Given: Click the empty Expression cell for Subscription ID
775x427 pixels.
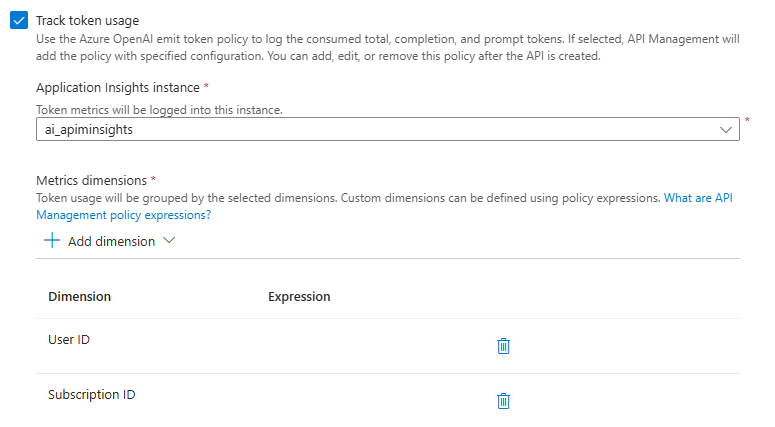Looking at the screenshot, I should coord(376,400).
